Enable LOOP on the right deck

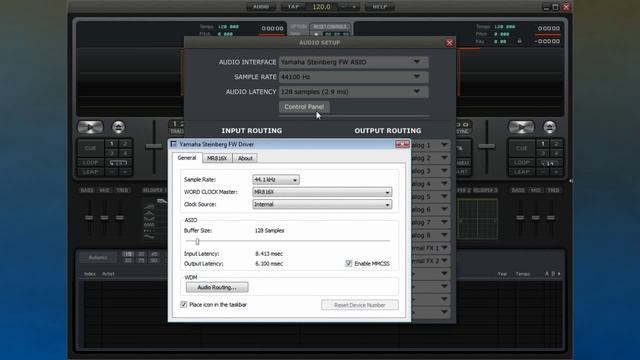click(522, 162)
